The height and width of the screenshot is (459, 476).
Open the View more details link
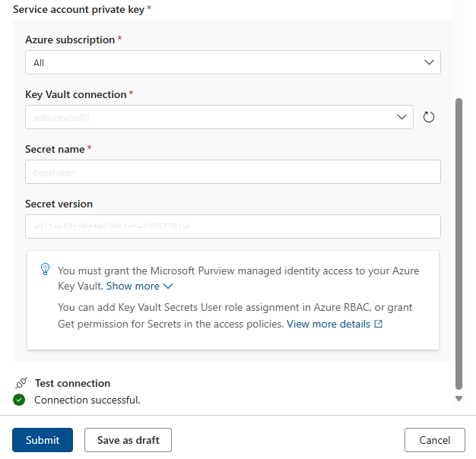328,324
